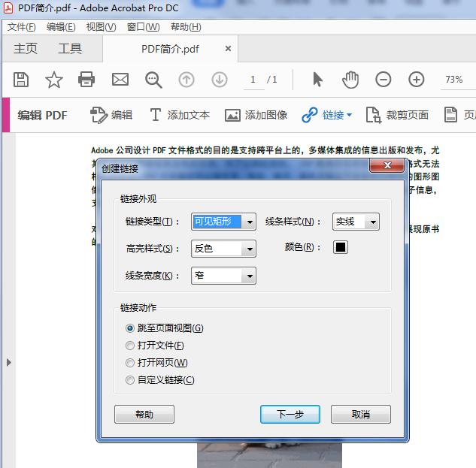Click the 下一步 button

pos(290,414)
